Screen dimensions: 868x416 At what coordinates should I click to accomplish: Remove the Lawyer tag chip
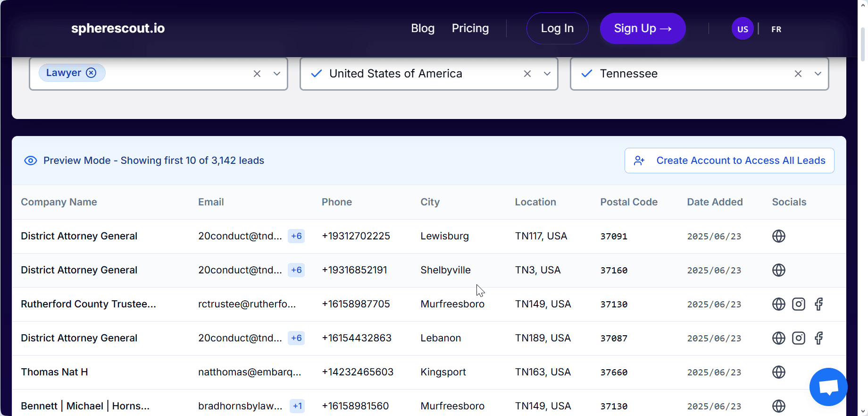point(92,73)
